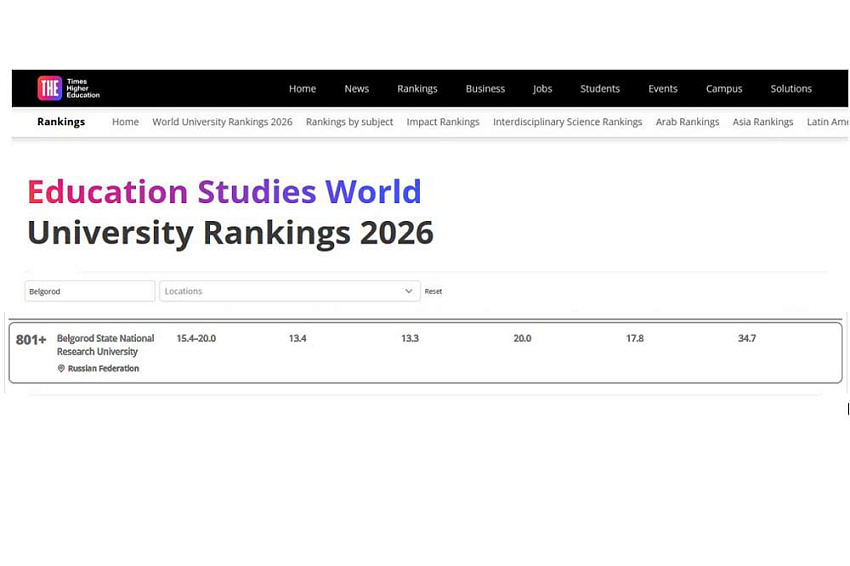Click the location pin icon

[61, 368]
